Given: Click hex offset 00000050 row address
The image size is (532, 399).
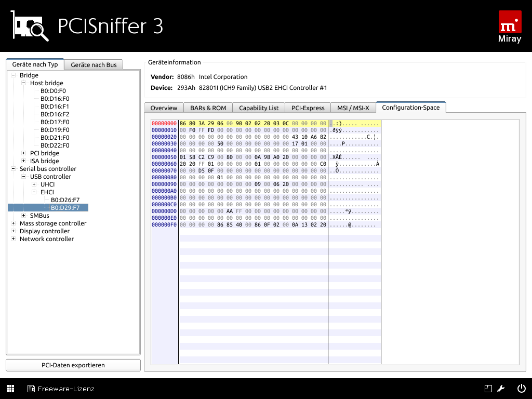Looking at the screenshot, I should tap(164, 157).
